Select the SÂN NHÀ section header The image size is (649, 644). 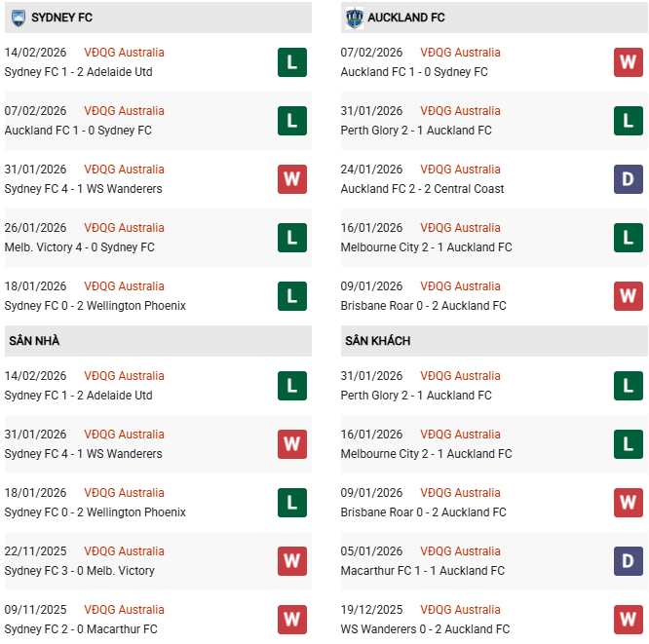[x=35, y=341]
